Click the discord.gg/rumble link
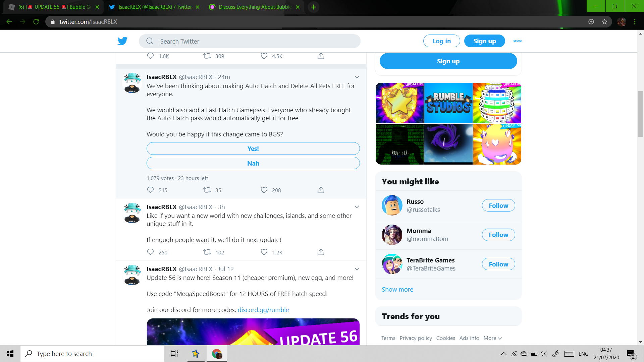644x362 pixels. coord(263,309)
